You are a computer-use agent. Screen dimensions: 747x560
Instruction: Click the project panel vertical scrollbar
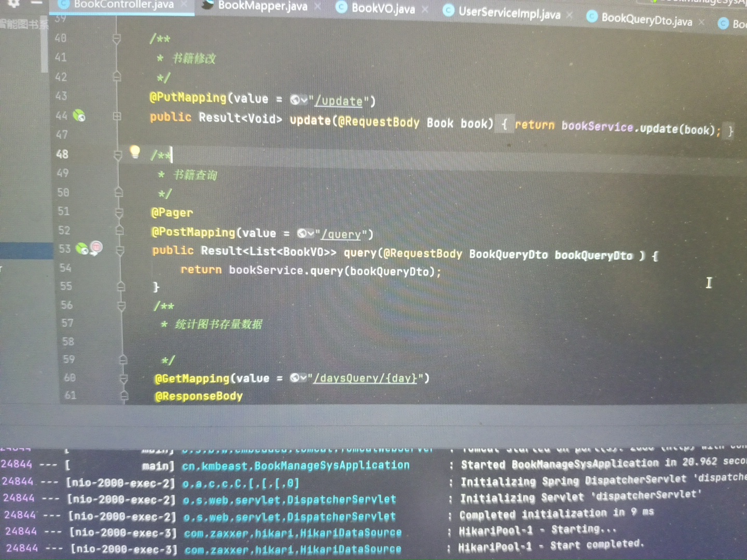coord(44,44)
